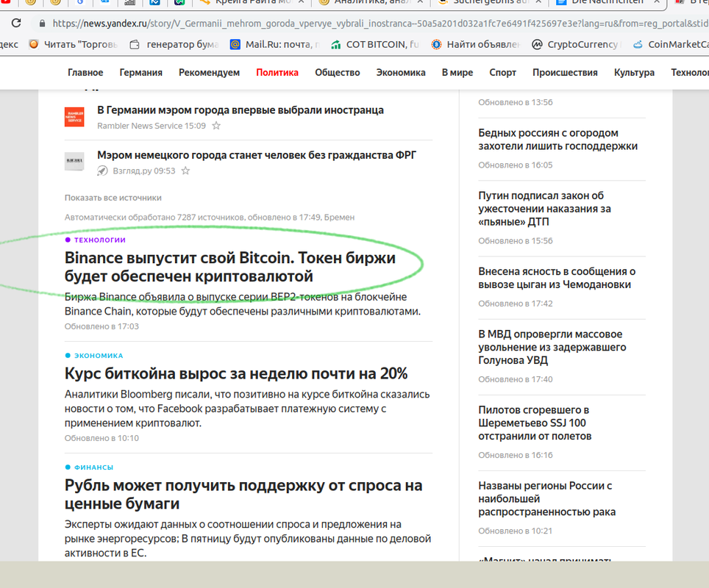Open the Читать "Торговь" bookmark icon
Screen dimensions: 709x588
coord(33,44)
